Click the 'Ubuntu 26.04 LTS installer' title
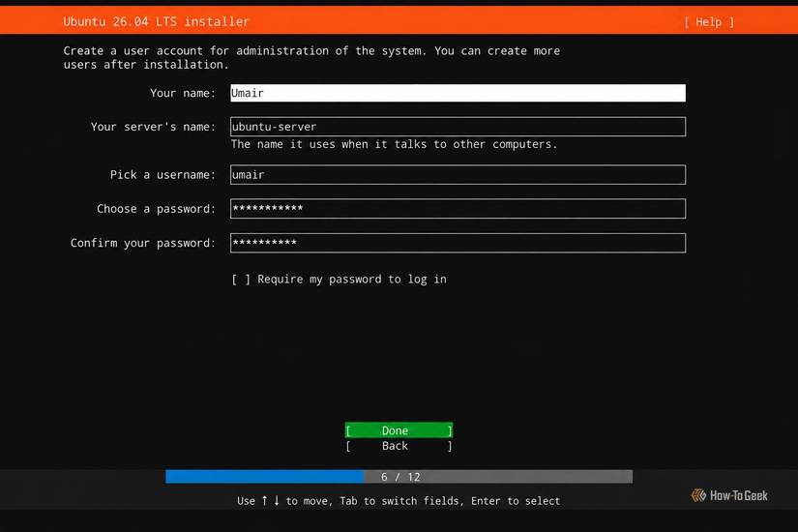This screenshot has height=532, width=798. tap(157, 21)
